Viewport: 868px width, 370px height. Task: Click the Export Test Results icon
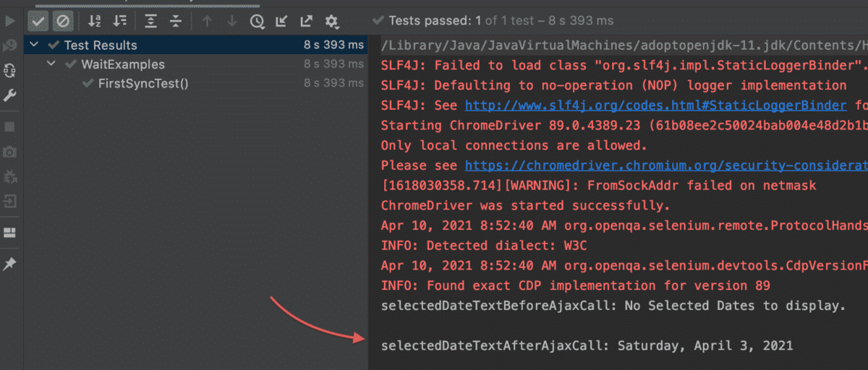307,21
